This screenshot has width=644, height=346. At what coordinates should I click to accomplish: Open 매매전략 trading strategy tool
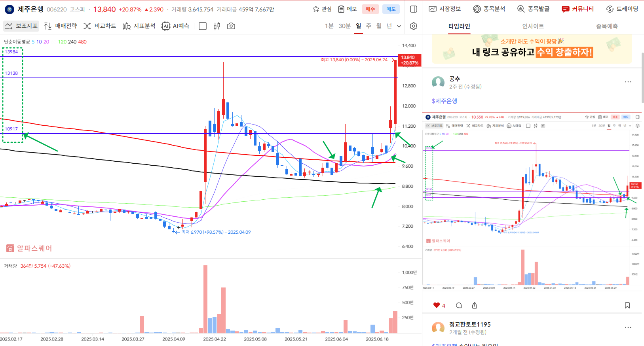(61, 26)
